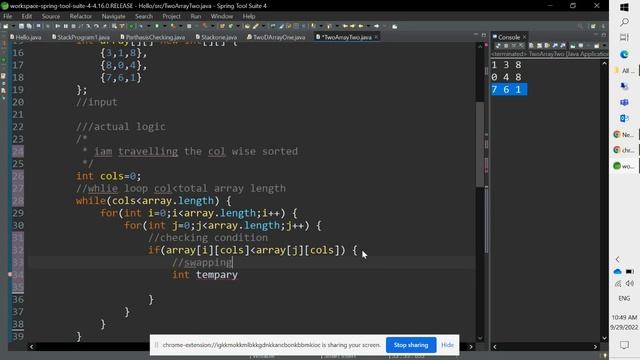
Task: Click the line number 29 in gutter
Action: pyautogui.click(x=18, y=213)
